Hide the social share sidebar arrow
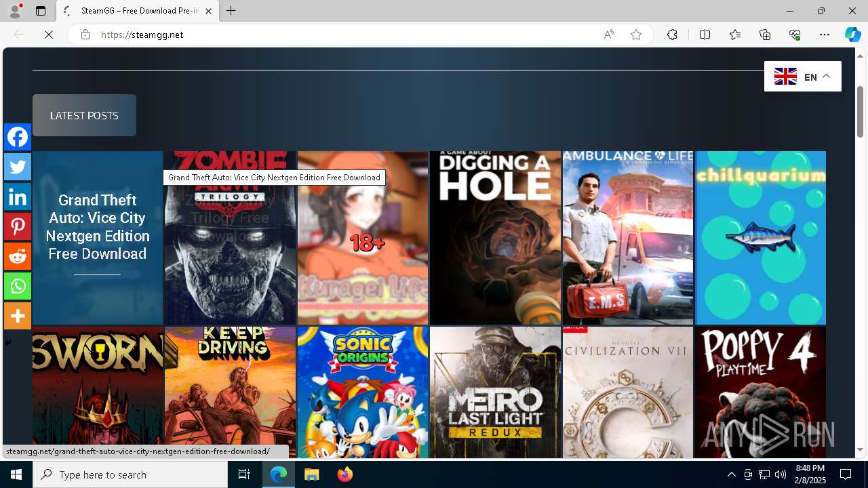Screen dimensions: 868x488 pyautogui.click(x=8, y=342)
